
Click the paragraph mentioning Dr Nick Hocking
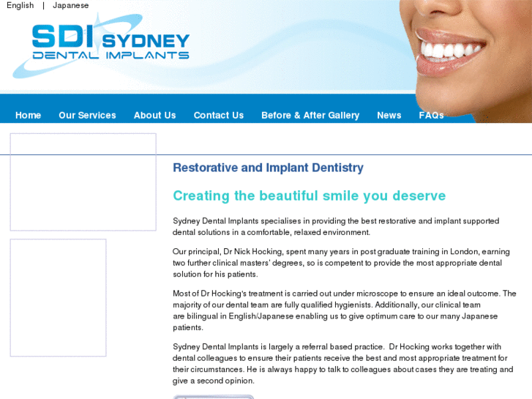pyautogui.click(x=341, y=263)
